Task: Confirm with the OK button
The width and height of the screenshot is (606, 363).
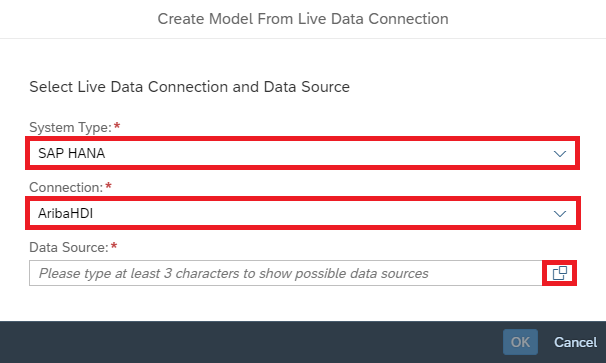Action: (x=520, y=342)
